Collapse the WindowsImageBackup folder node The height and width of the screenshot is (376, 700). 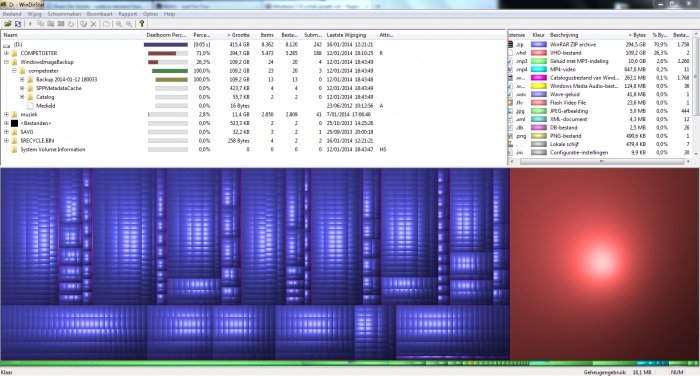click(6, 62)
